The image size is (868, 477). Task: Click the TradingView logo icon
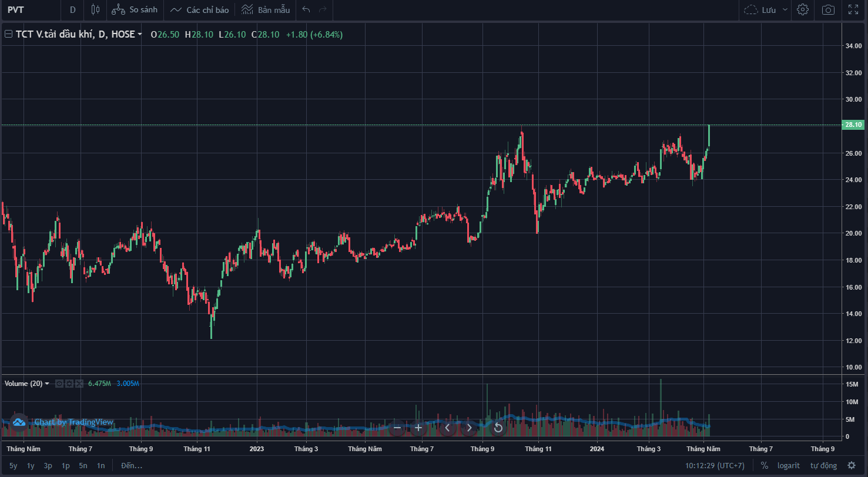(19, 422)
